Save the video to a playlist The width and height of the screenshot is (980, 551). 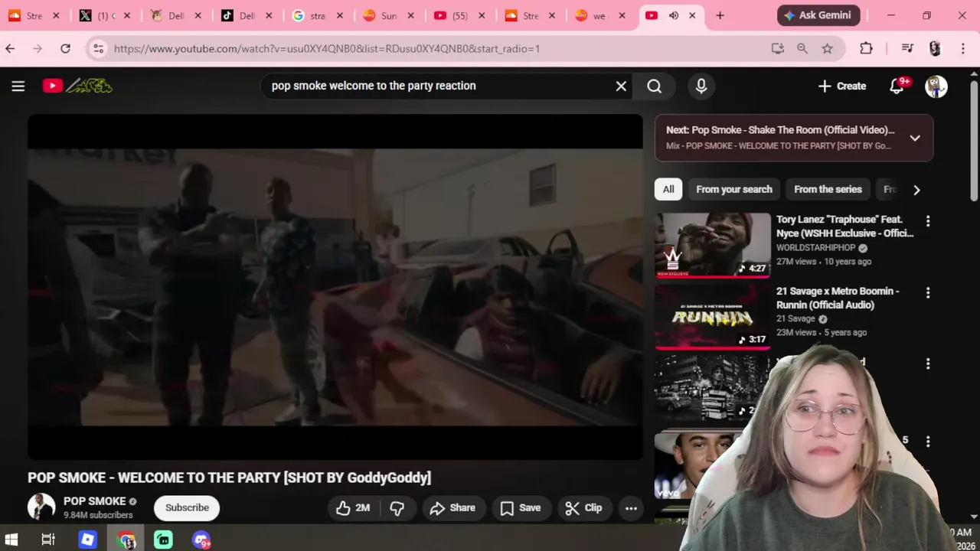click(x=521, y=507)
